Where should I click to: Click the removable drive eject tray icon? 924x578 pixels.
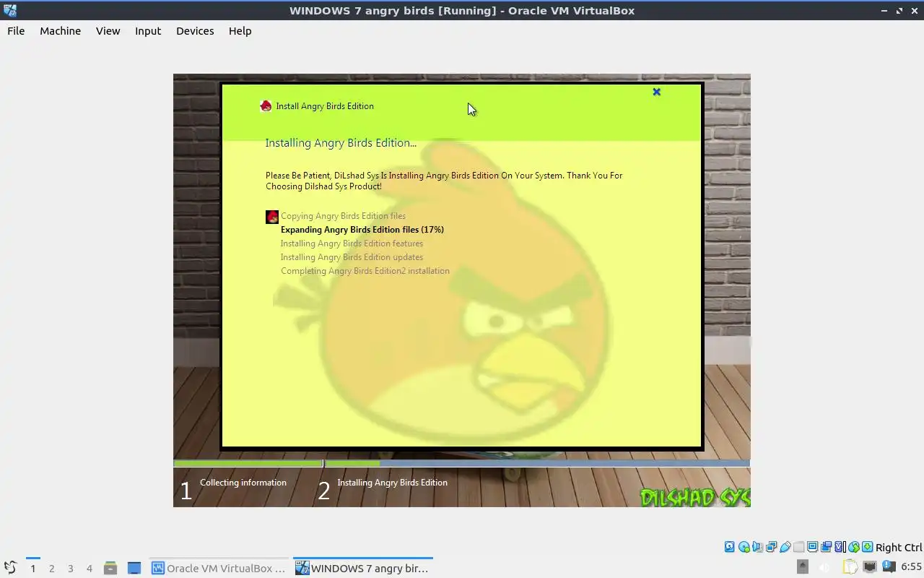click(802, 567)
